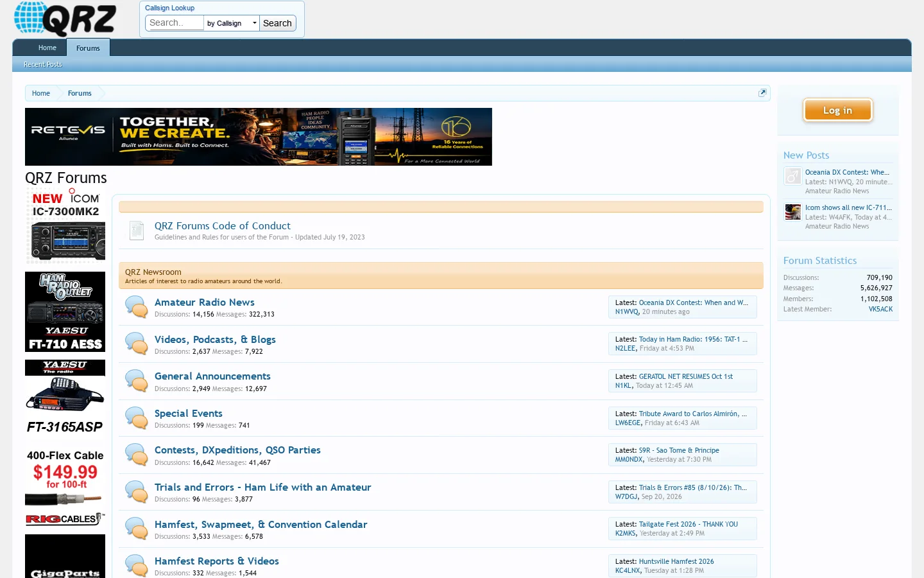
Task: Click the General Announcements speech bubble icon
Action: (x=136, y=381)
